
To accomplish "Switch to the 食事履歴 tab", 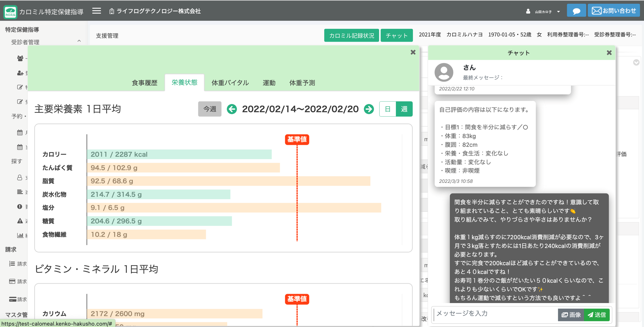I will [x=144, y=83].
